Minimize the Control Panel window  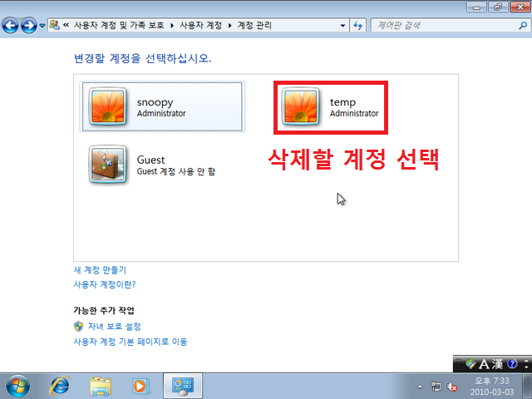pyautogui.click(x=476, y=7)
